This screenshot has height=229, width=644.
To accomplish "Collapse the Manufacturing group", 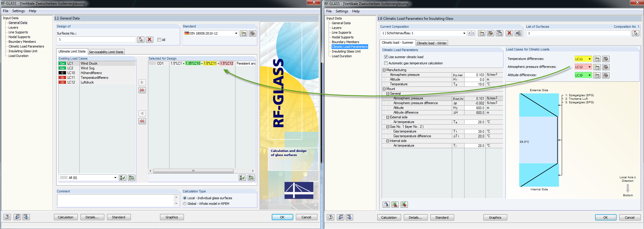I will tap(384, 70).
